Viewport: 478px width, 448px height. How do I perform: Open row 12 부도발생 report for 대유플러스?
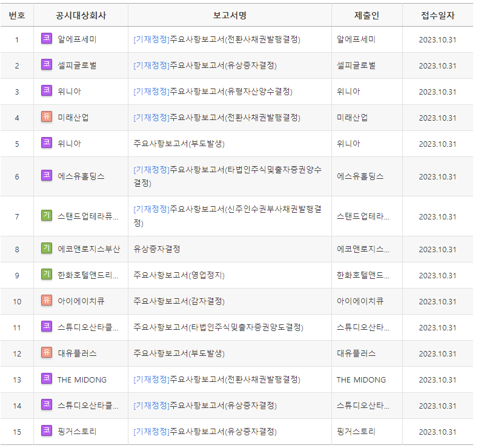coord(179,353)
